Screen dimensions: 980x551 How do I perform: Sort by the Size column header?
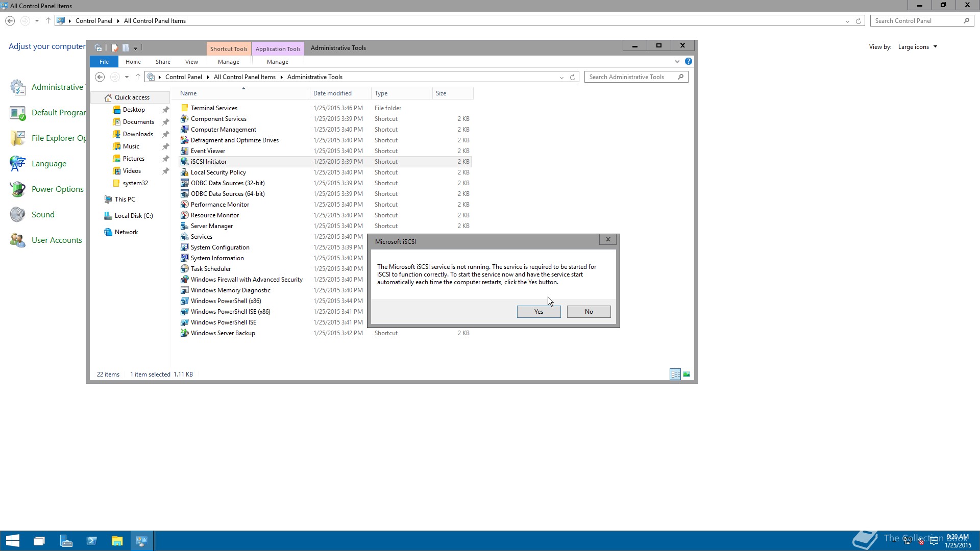point(452,93)
